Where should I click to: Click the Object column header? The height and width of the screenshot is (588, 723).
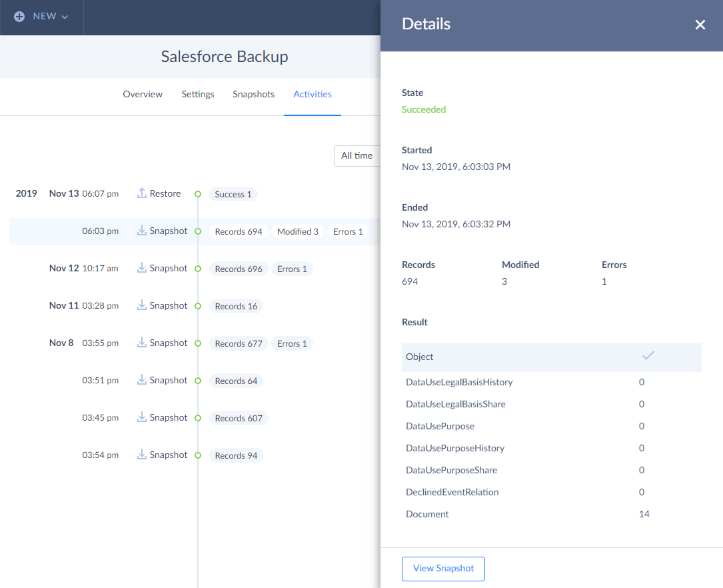[x=420, y=357]
